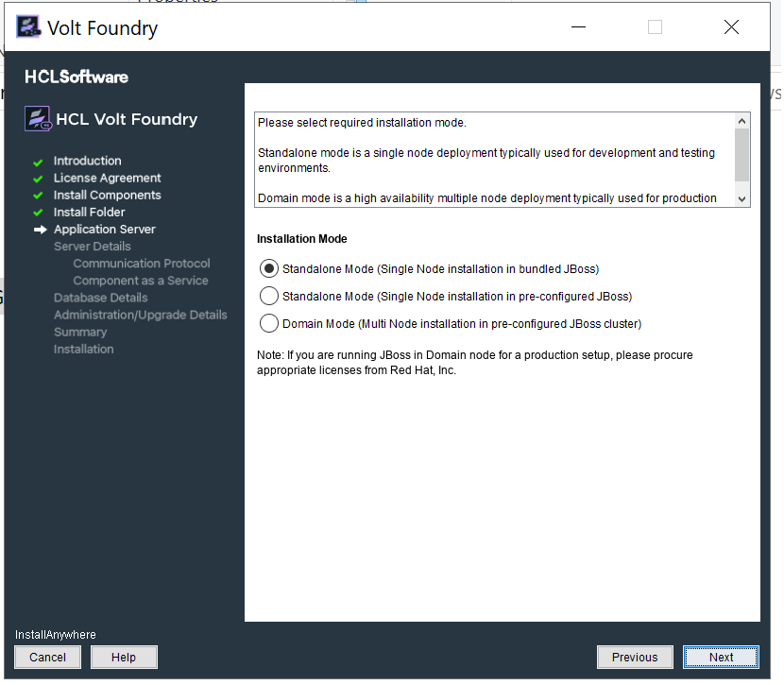784x685 pixels.
Task: Open installer Help
Action: [x=124, y=657]
